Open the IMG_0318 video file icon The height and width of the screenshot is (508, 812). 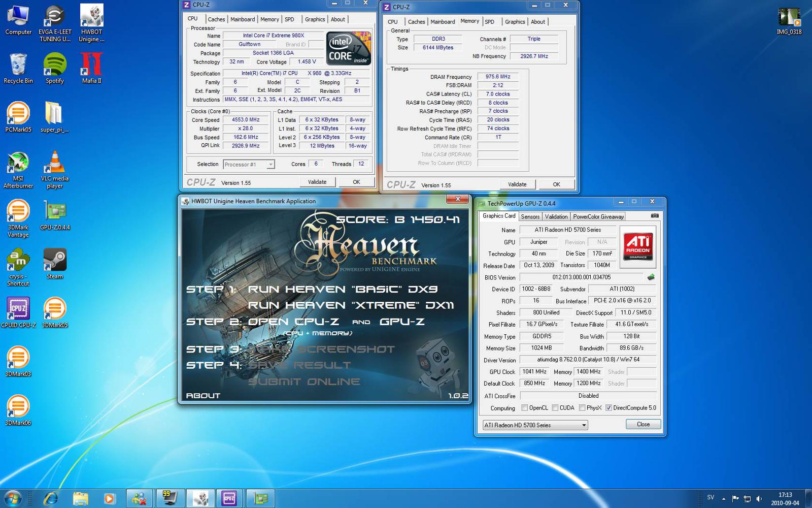tap(789, 21)
